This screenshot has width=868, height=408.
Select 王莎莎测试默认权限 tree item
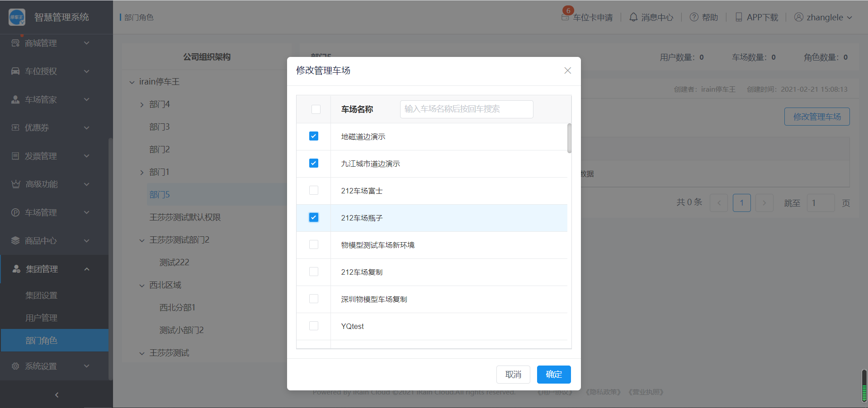click(185, 217)
